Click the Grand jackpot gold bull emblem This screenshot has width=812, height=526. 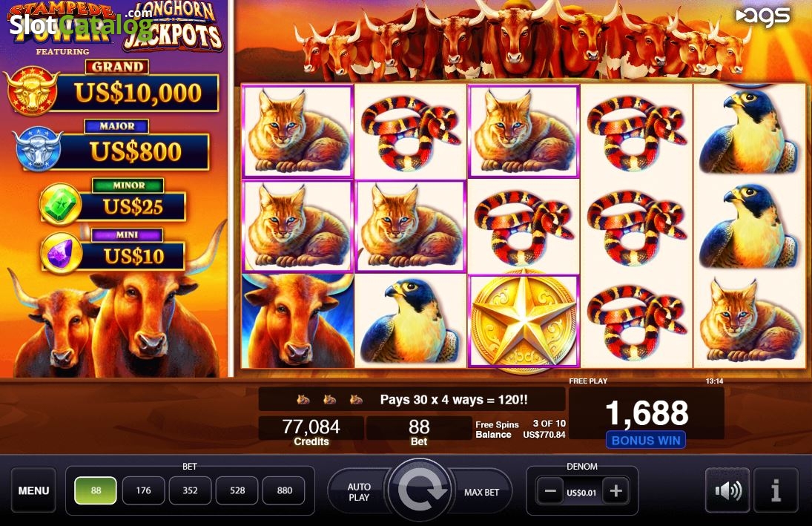32,91
